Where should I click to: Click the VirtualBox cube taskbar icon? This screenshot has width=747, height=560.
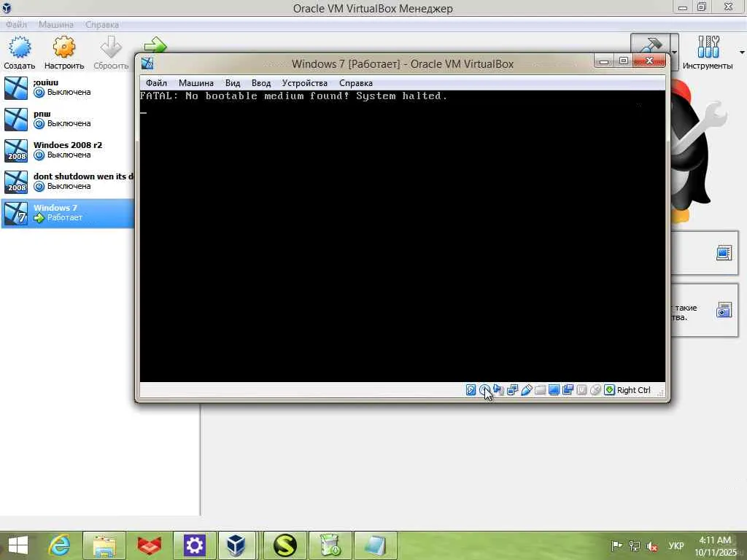237,545
